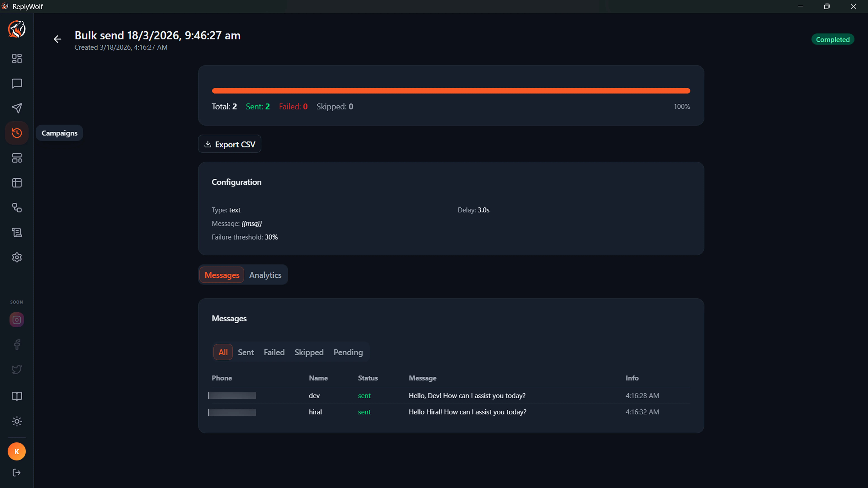The width and height of the screenshot is (868, 488).
Task: Open the chat bubble icon in sidebar
Action: tap(17, 83)
